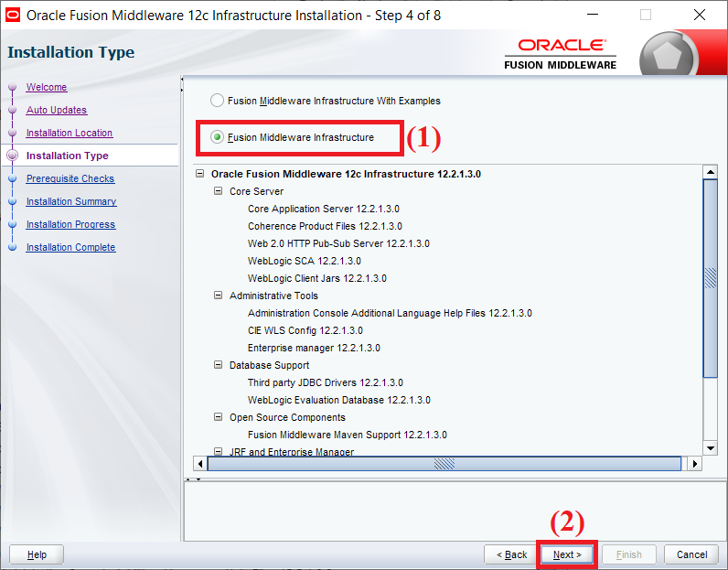Click the horizontal scrollbar right arrow
The width and height of the screenshot is (728, 570).
click(x=694, y=464)
